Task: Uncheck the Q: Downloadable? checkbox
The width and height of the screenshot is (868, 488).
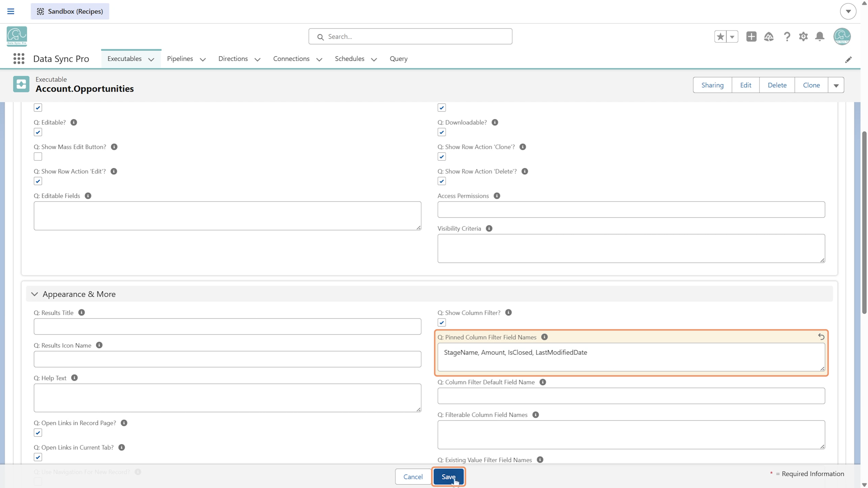Action: [x=442, y=132]
